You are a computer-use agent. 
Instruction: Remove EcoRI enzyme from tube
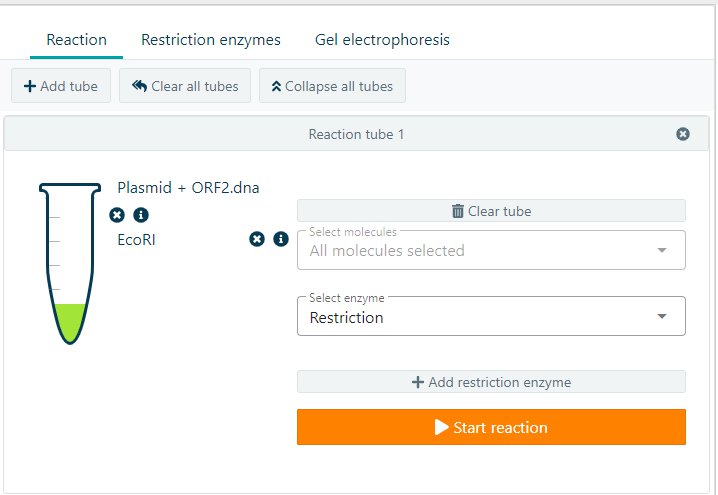coord(257,239)
